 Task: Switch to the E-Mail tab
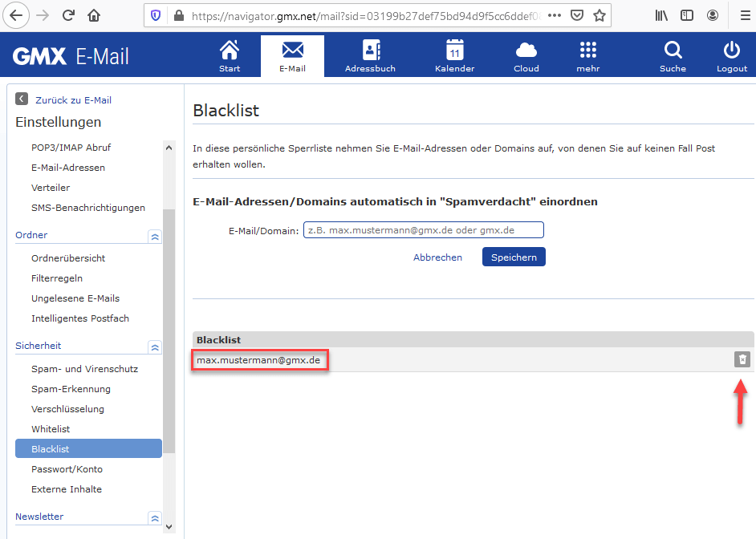click(292, 55)
